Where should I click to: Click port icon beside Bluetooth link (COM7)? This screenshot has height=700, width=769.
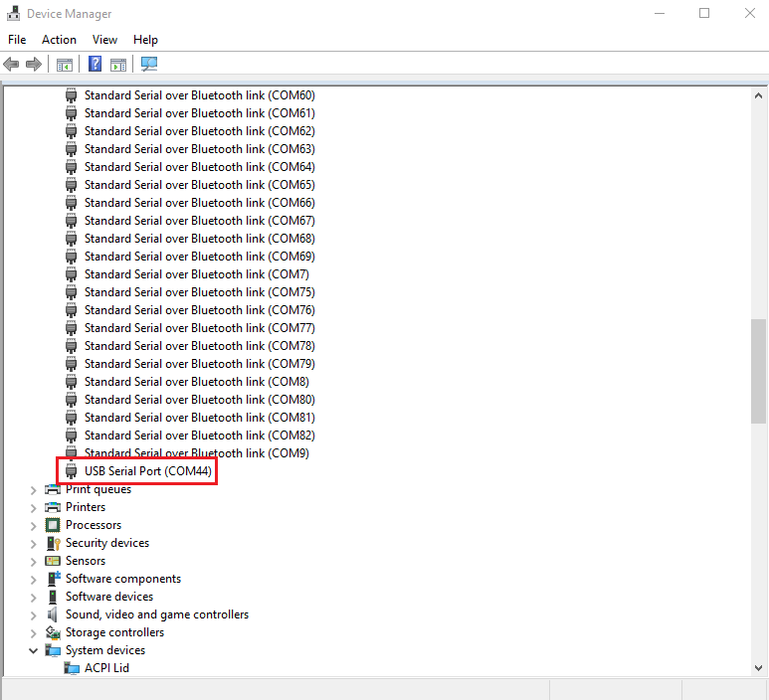click(x=71, y=274)
